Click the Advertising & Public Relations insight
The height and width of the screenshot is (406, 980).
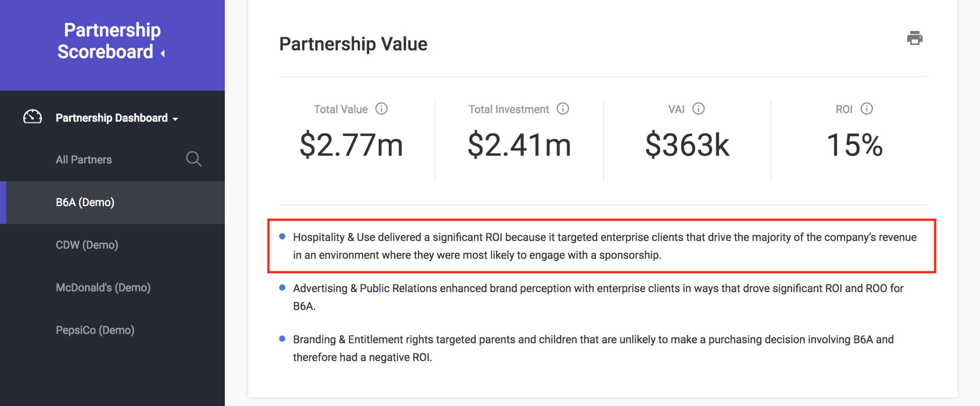click(598, 297)
